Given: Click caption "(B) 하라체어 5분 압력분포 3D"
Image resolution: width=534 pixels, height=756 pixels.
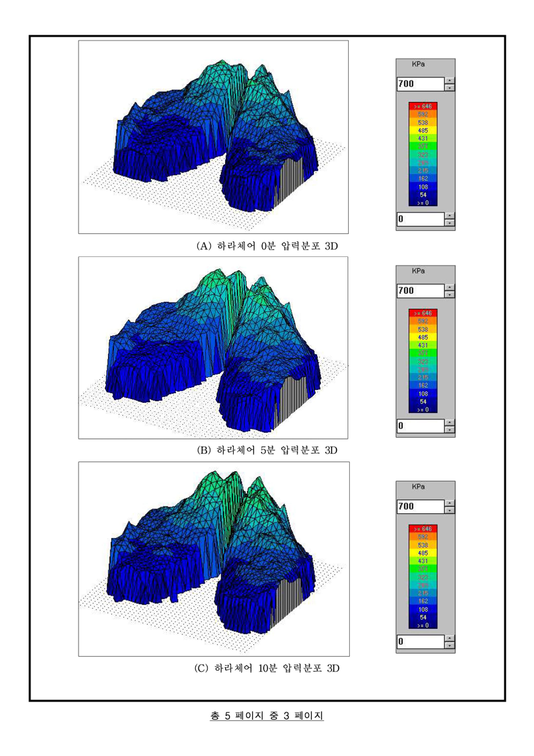Looking at the screenshot, I should click(267, 450).
